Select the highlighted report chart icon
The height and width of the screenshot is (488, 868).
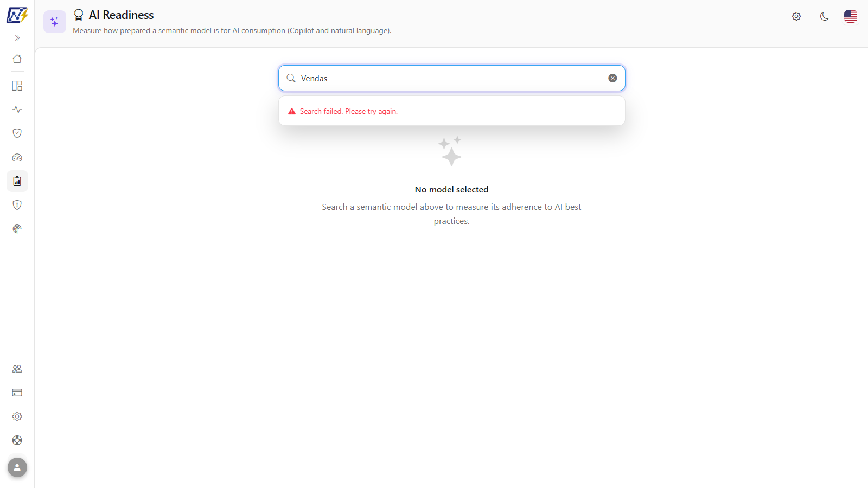(17, 181)
